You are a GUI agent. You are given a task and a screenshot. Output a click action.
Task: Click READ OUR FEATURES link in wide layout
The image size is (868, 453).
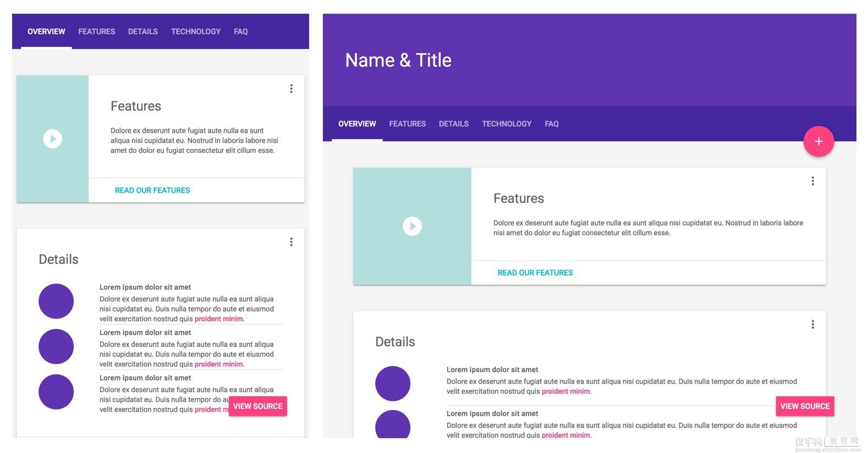point(535,273)
